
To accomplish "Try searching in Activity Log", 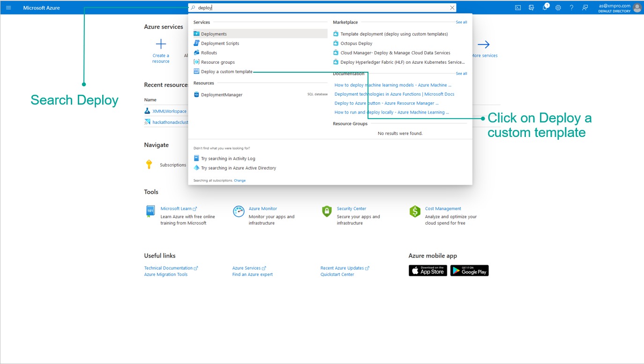I will tap(228, 159).
